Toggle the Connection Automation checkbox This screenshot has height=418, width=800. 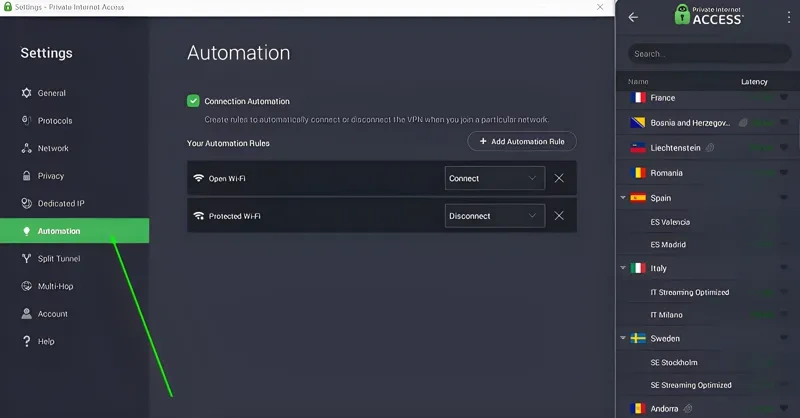[x=193, y=101]
